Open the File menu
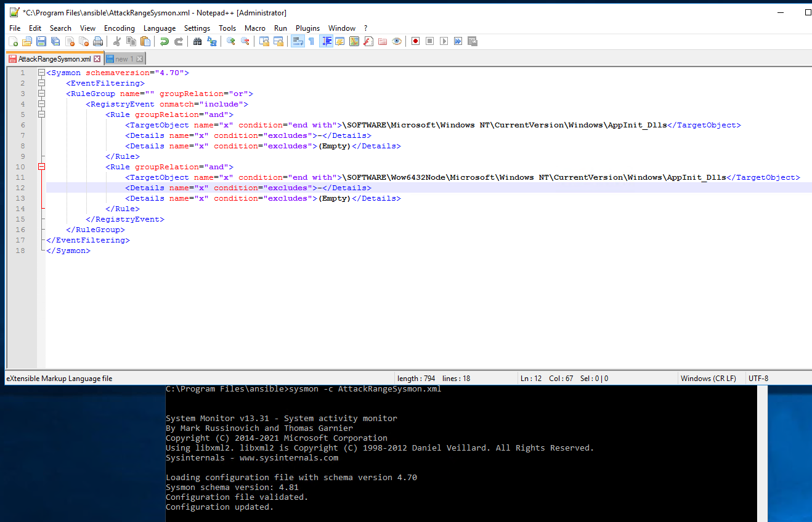The width and height of the screenshot is (812, 522). coord(15,28)
